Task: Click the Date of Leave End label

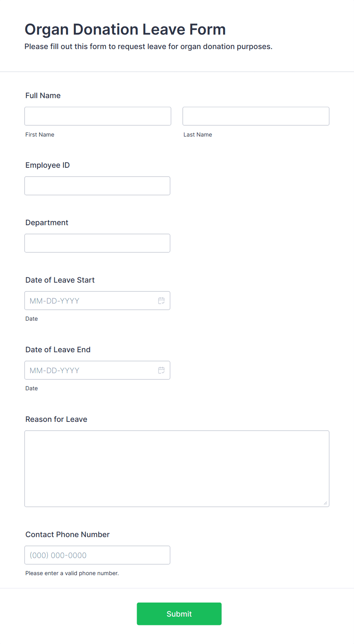Action: click(58, 350)
